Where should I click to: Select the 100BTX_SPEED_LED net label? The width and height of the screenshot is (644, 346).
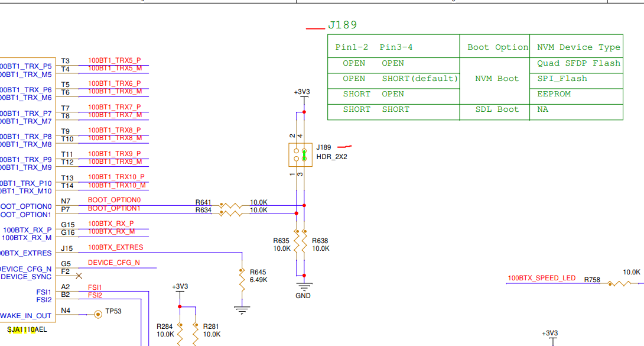coord(542,278)
